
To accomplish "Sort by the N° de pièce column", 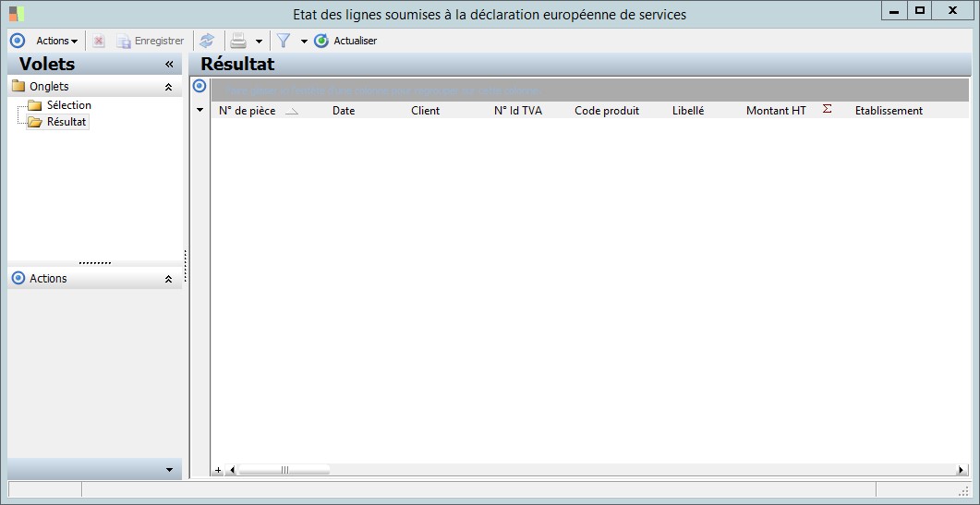I will [247, 111].
